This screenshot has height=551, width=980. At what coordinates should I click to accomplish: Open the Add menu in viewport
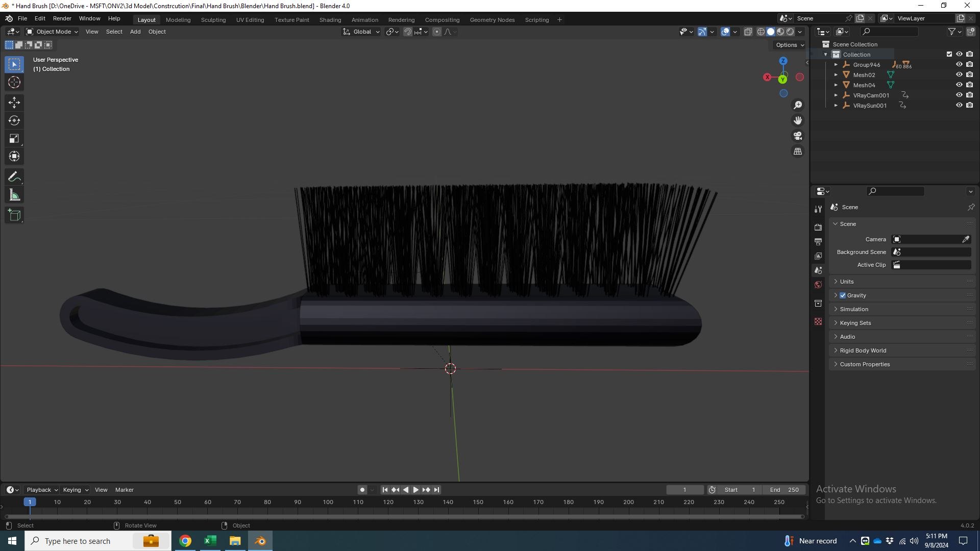click(135, 32)
